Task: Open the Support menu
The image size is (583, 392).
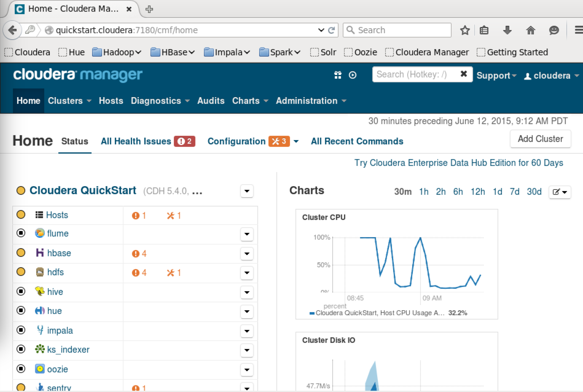Action: (x=496, y=76)
